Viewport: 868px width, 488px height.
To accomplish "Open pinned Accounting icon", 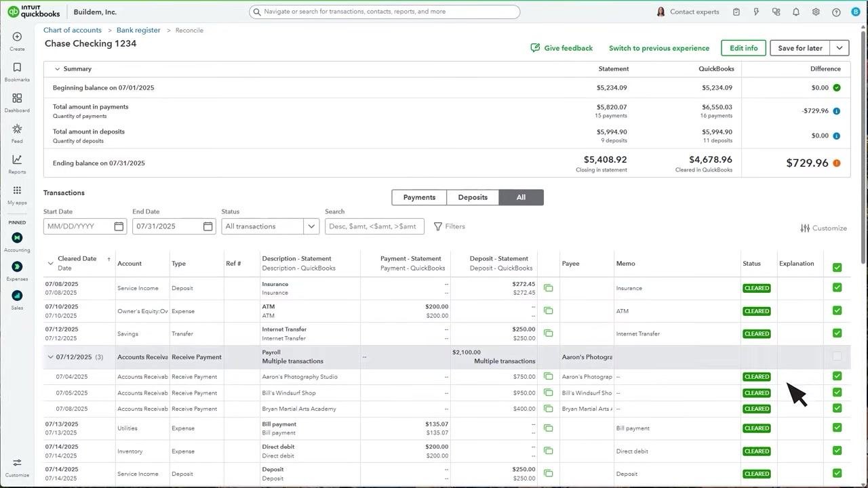I will pos(17,238).
